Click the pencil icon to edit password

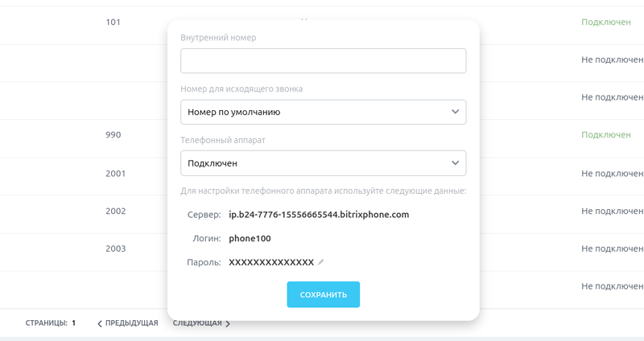321,262
